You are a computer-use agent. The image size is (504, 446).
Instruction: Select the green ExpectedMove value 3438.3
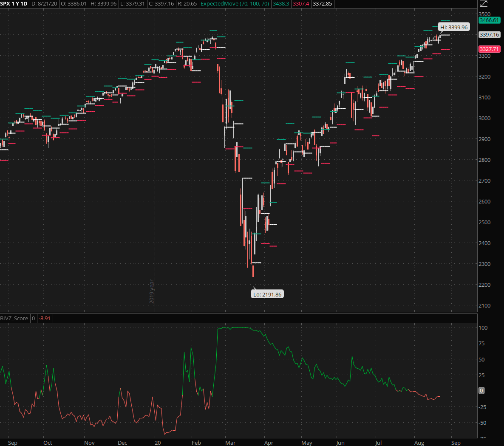tap(281, 4)
